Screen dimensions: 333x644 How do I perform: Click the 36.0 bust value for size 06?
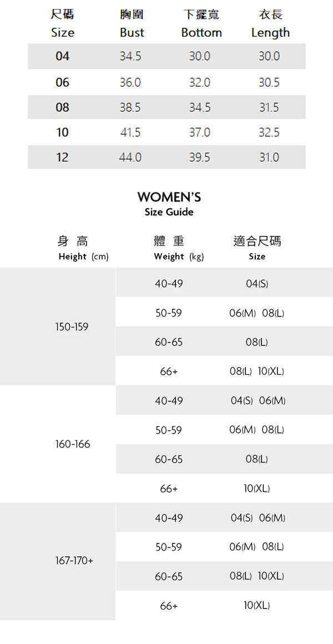click(x=130, y=82)
